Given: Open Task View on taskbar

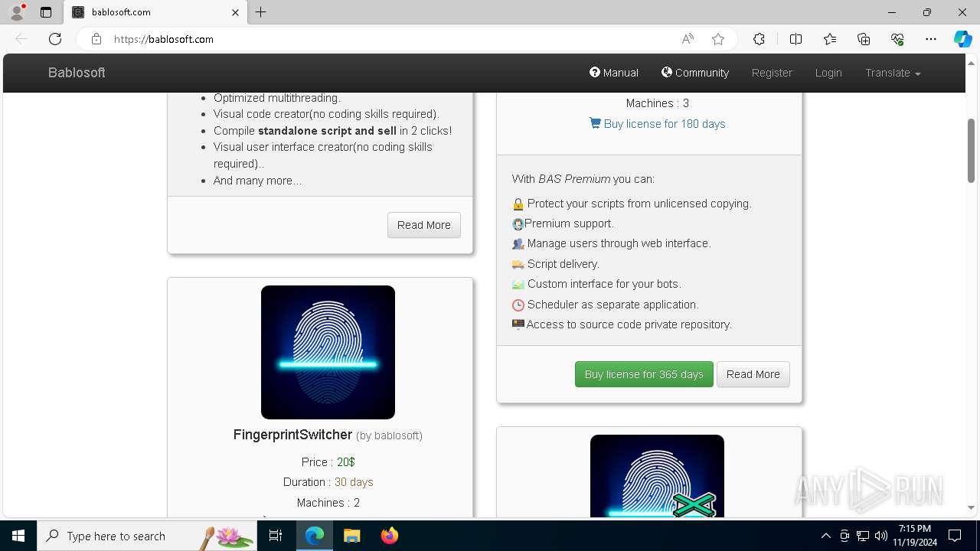Looking at the screenshot, I should coord(276,536).
